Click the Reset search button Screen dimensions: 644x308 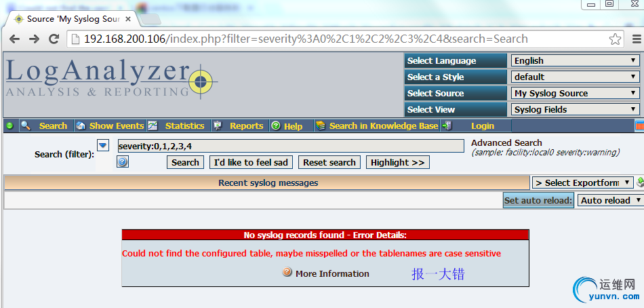(x=329, y=162)
